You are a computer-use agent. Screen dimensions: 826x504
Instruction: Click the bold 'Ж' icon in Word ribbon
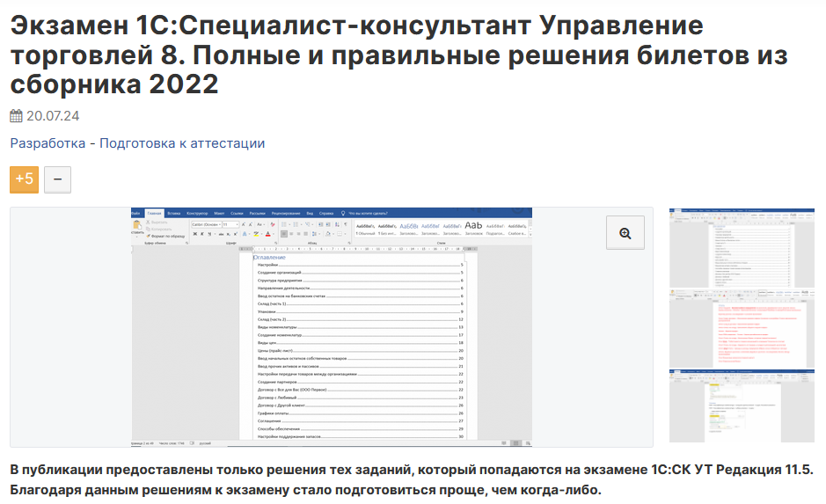coord(194,235)
